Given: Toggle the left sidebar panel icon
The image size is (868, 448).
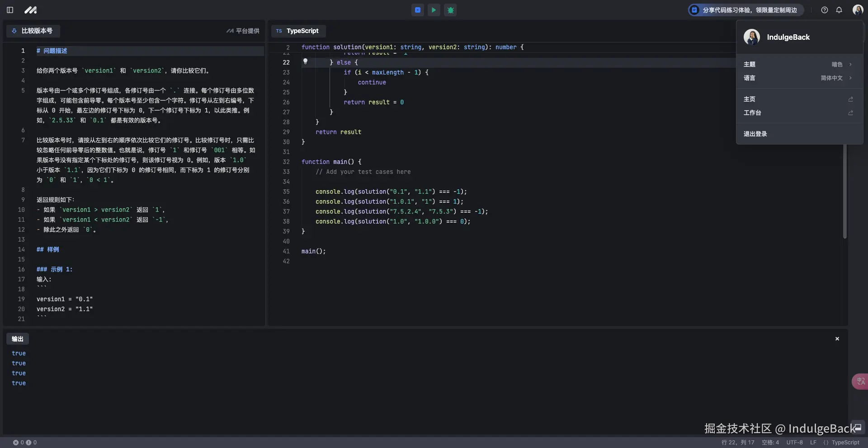Looking at the screenshot, I should click(x=10, y=10).
